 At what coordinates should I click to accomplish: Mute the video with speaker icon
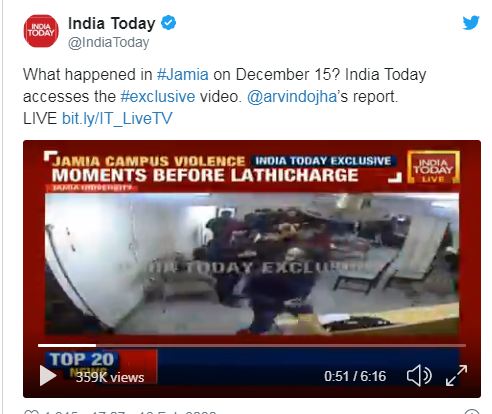(419, 376)
